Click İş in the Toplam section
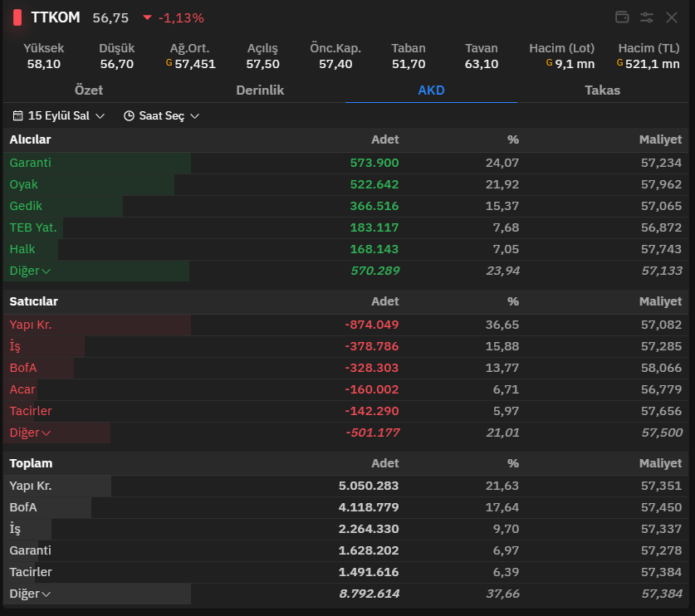 tap(345, 529)
